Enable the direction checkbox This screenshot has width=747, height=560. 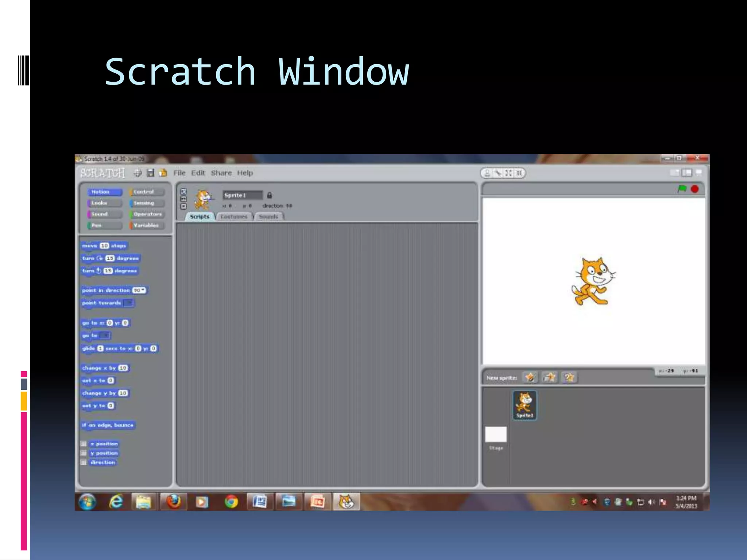coord(84,462)
